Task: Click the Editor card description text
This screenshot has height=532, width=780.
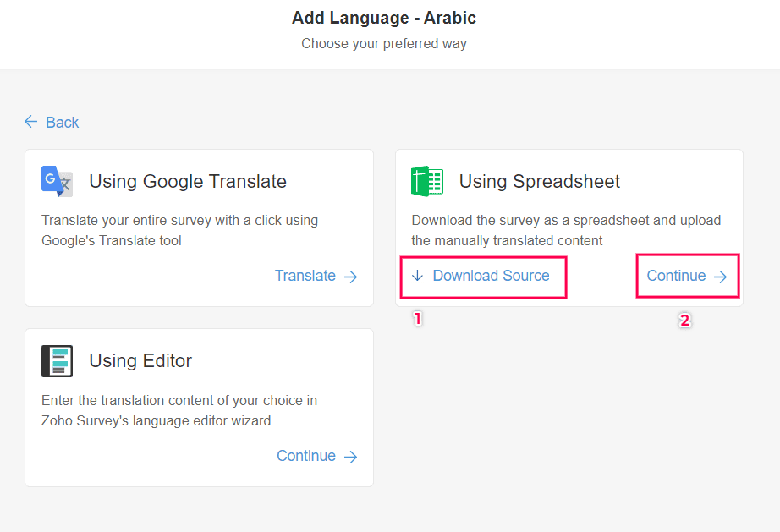Action: coord(179,410)
